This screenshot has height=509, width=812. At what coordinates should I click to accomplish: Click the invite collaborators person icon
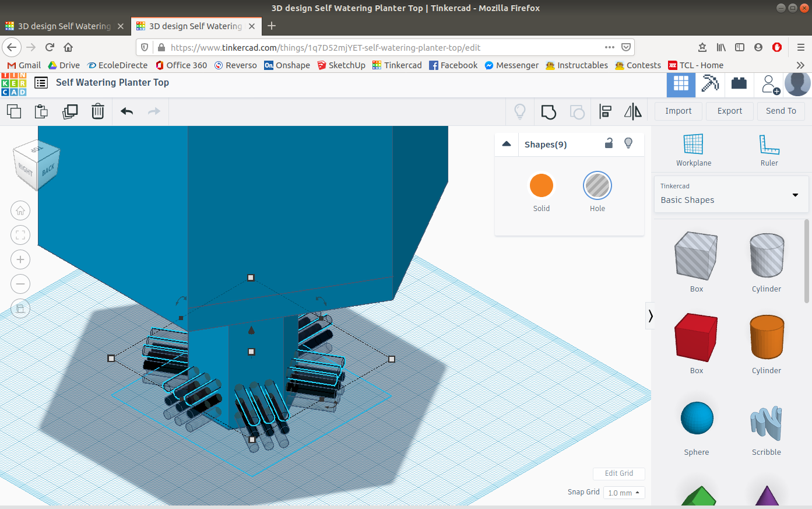pos(769,84)
